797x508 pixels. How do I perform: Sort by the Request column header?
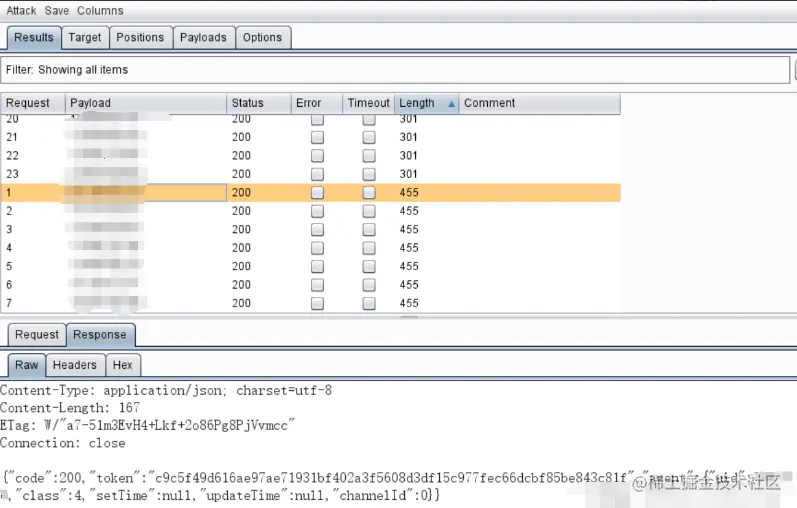point(33,103)
